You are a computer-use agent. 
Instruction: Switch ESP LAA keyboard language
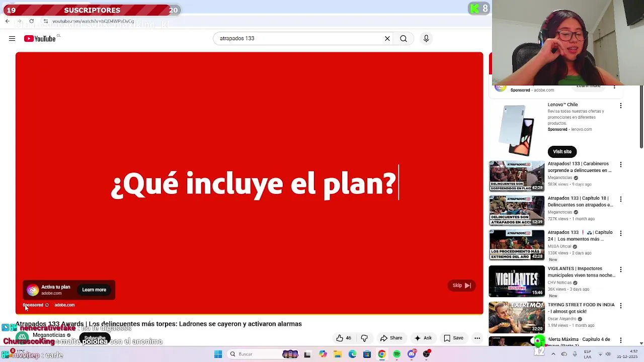pos(588,354)
